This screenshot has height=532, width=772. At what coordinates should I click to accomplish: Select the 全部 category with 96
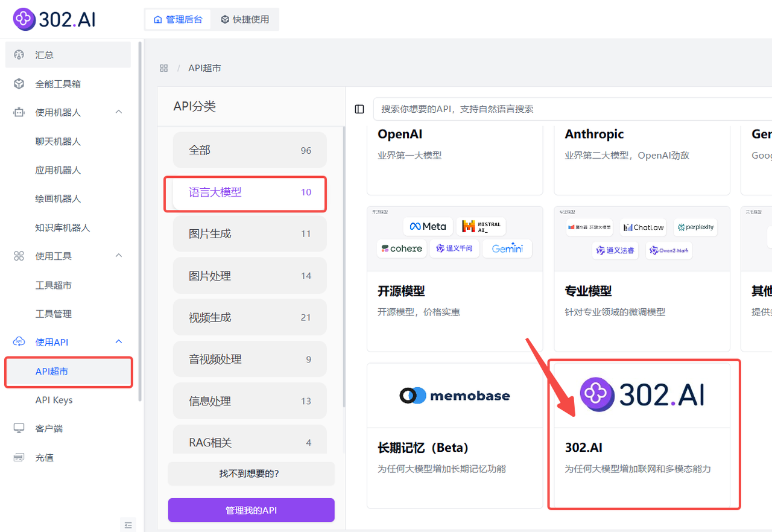pos(250,150)
